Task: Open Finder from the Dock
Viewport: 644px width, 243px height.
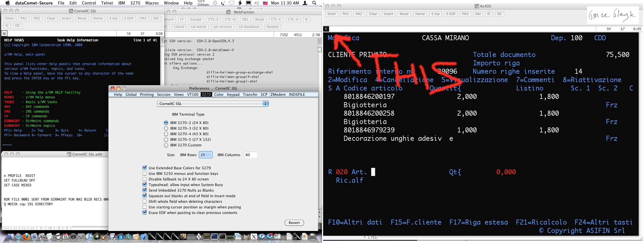Action: [11, 237]
